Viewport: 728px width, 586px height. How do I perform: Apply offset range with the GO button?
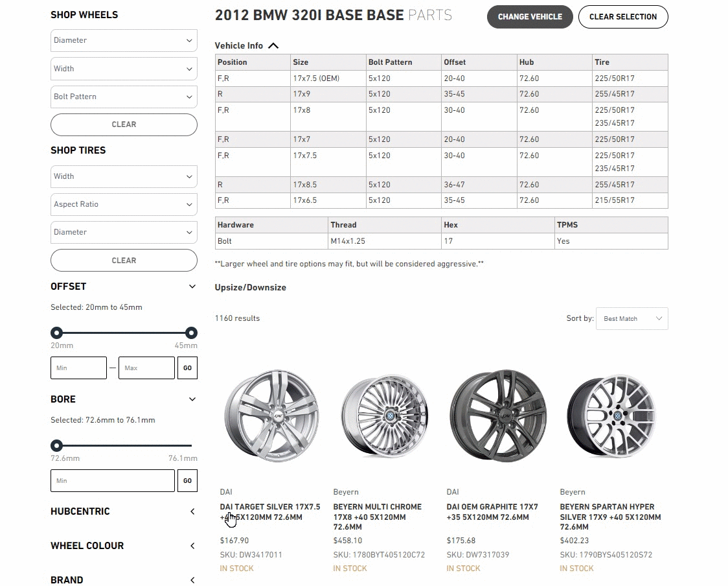click(x=188, y=368)
